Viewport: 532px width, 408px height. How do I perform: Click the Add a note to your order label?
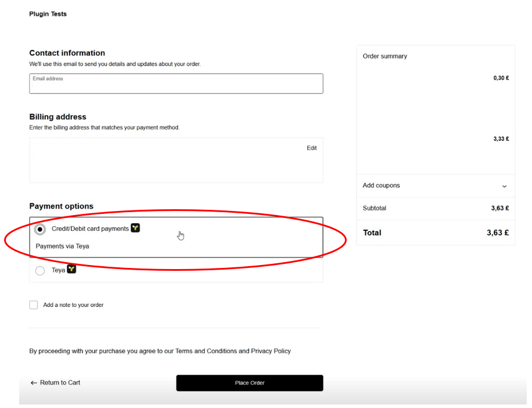[73, 305]
